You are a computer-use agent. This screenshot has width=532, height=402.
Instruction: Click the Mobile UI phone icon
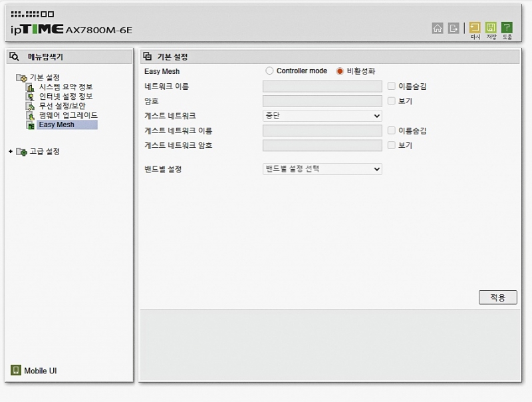pos(16,370)
